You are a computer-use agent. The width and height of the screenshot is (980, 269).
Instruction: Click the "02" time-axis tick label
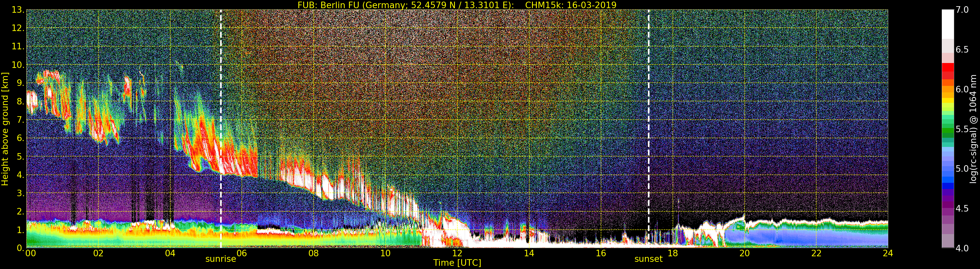click(98, 253)
